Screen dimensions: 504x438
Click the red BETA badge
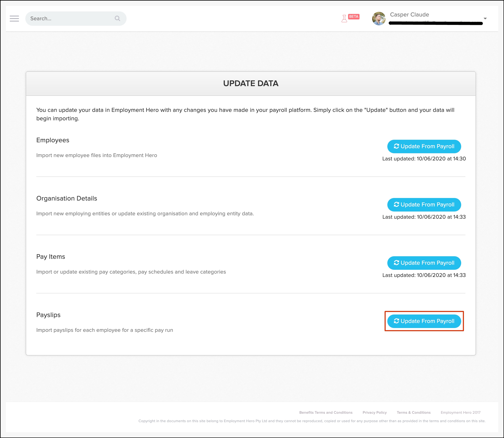(x=354, y=17)
